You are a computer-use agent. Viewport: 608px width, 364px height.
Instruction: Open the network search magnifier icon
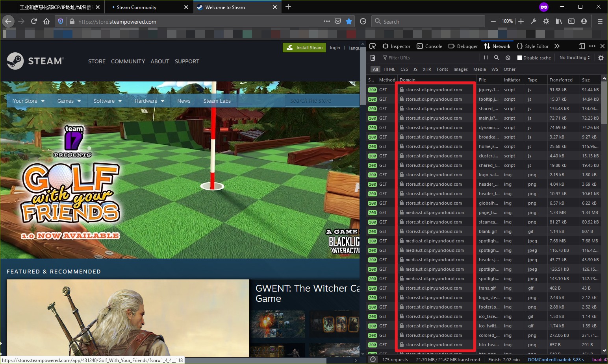(497, 58)
